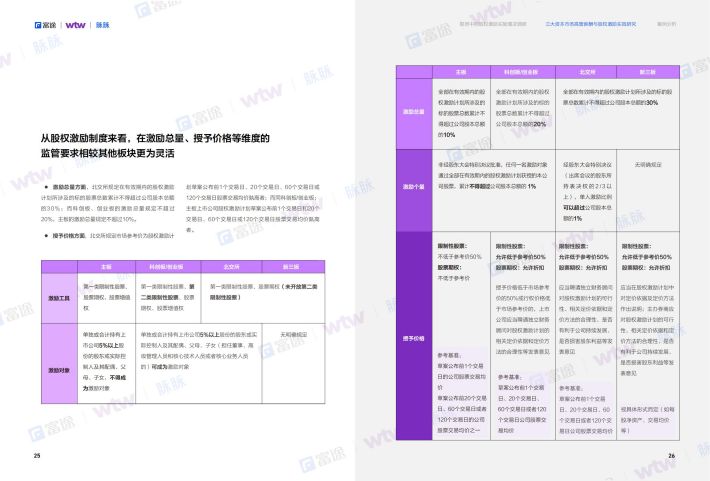Click "无明确规定" in the 激励个量 row

(648, 164)
